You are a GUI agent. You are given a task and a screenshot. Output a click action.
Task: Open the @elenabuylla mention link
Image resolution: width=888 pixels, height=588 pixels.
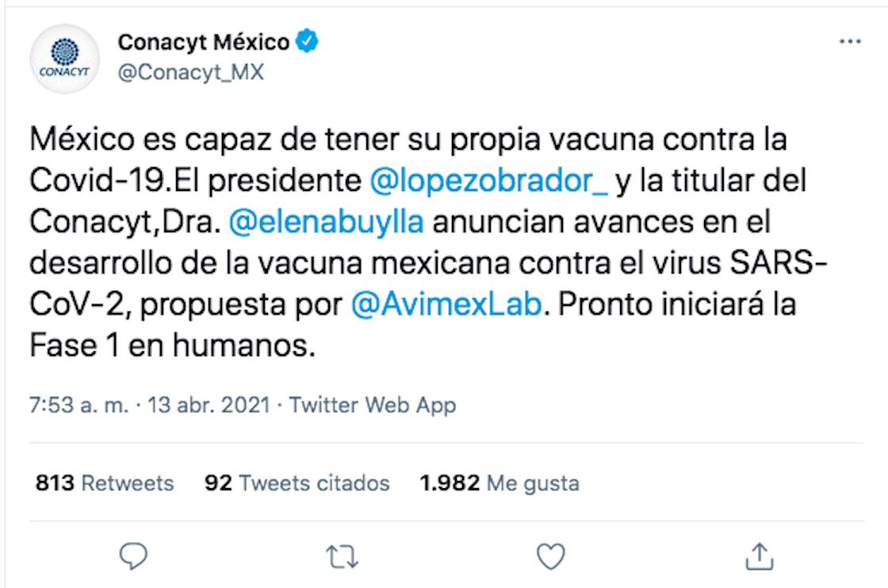tap(327, 223)
